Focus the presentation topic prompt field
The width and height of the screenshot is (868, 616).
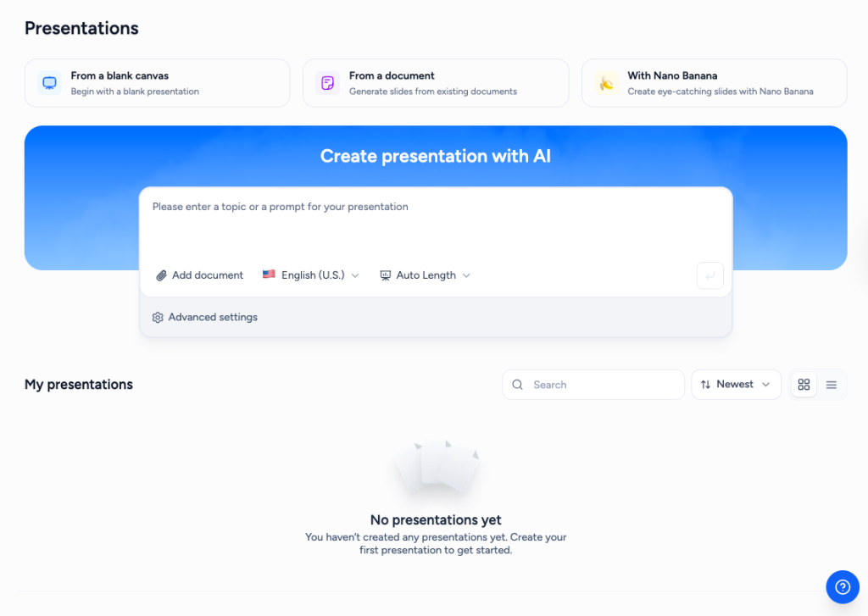click(x=436, y=224)
